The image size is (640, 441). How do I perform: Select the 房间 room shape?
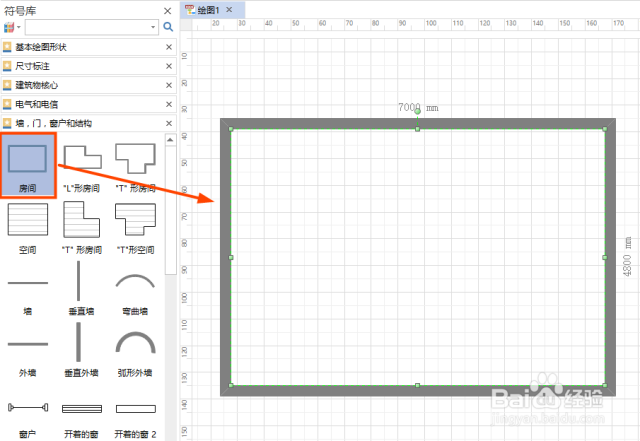(x=28, y=165)
